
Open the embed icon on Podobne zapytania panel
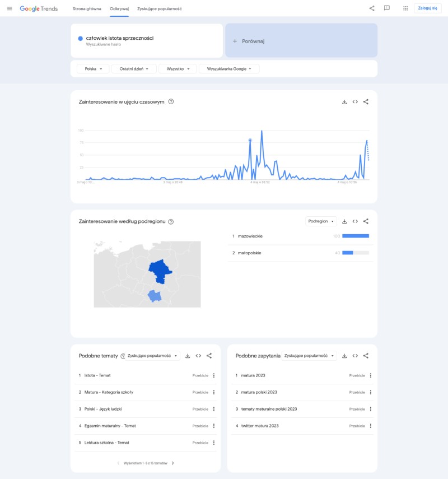click(354, 355)
